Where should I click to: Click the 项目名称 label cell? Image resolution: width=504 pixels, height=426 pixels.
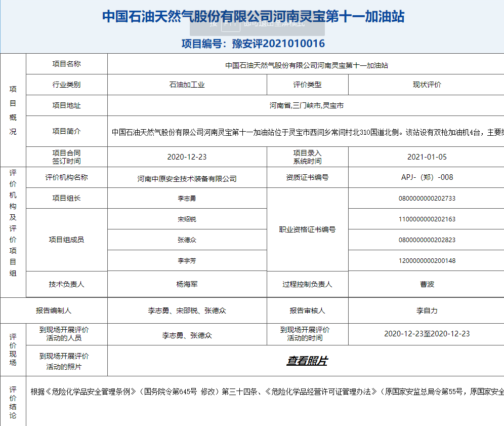pyautogui.click(x=66, y=64)
